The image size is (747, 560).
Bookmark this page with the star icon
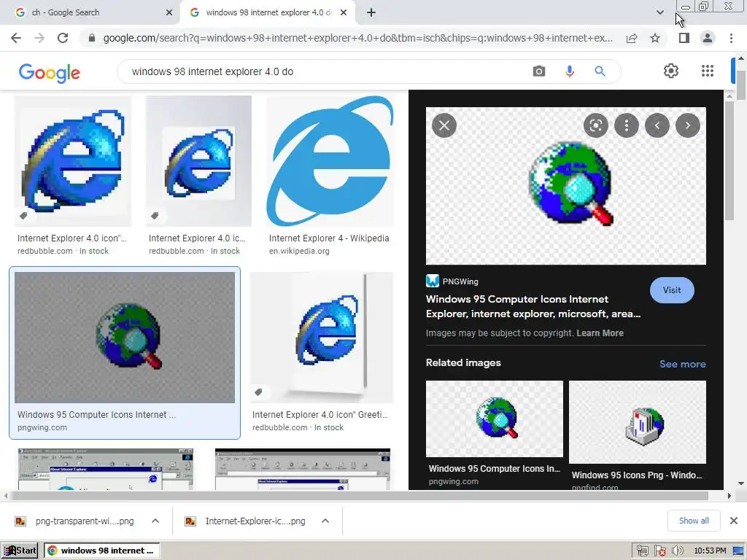pos(655,38)
